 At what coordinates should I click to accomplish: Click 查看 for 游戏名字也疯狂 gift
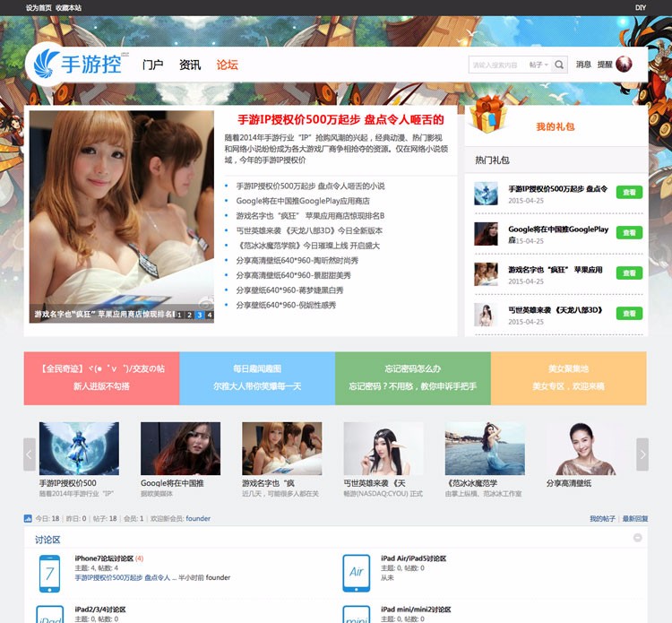(629, 273)
